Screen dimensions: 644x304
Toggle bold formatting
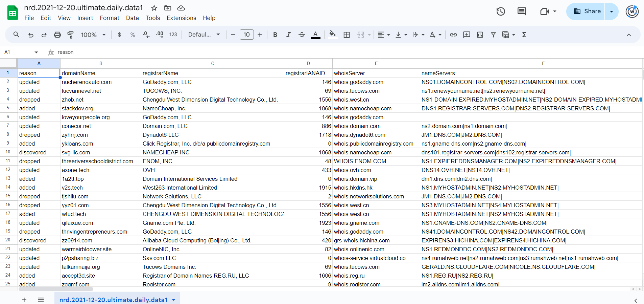pos(275,35)
